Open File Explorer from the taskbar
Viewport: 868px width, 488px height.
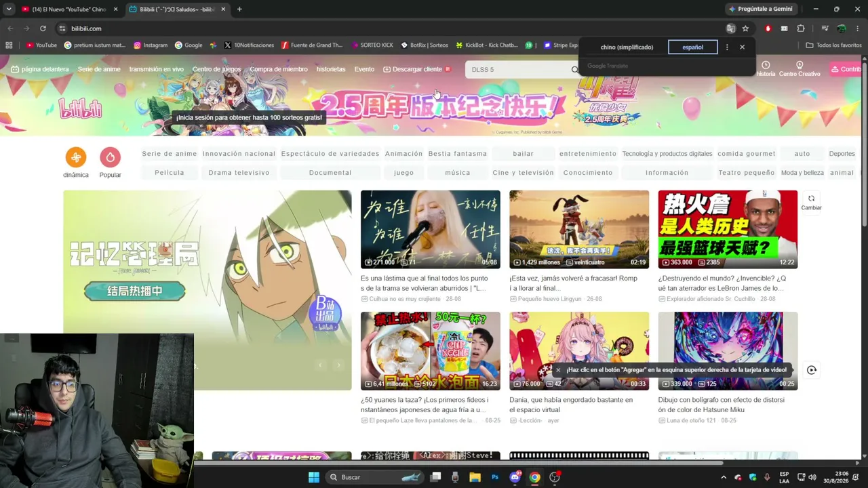(x=475, y=477)
